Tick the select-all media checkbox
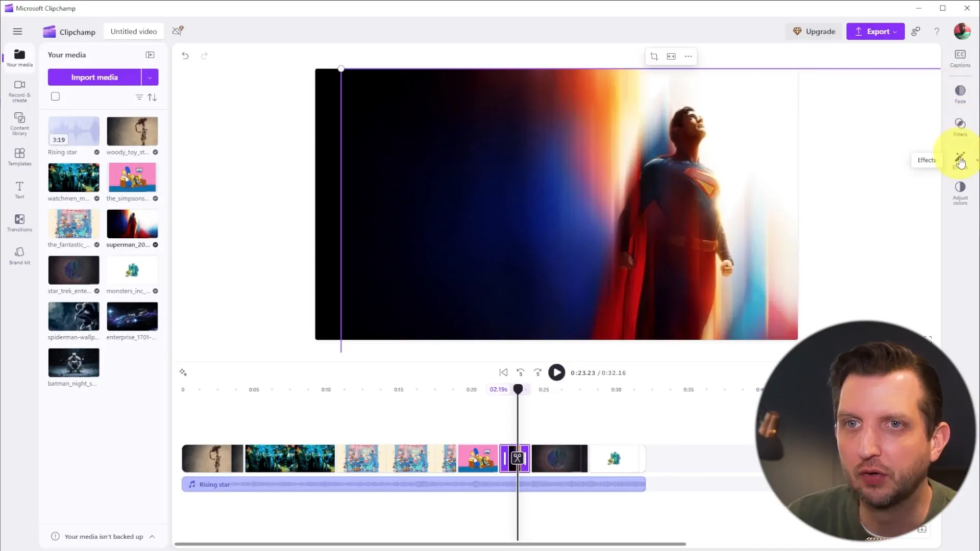Viewport: 980px width, 551px height. (55, 96)
